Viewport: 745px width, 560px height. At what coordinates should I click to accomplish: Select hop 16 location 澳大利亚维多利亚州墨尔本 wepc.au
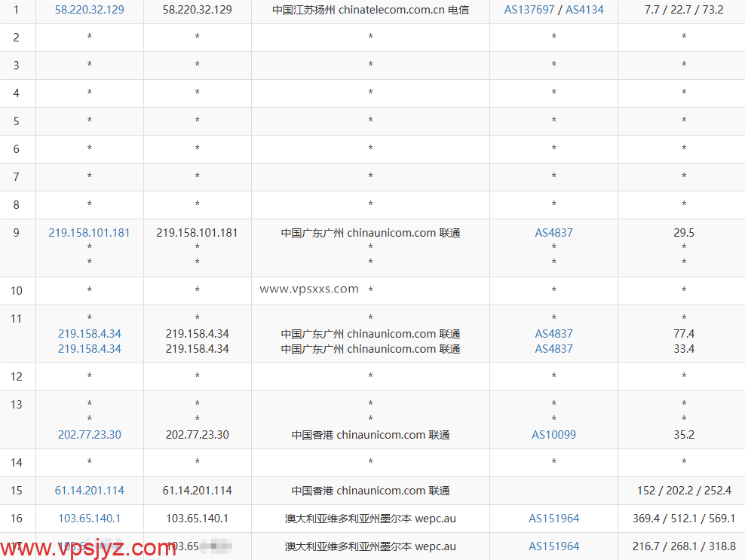pyautogui.click(x=370, y=519)
